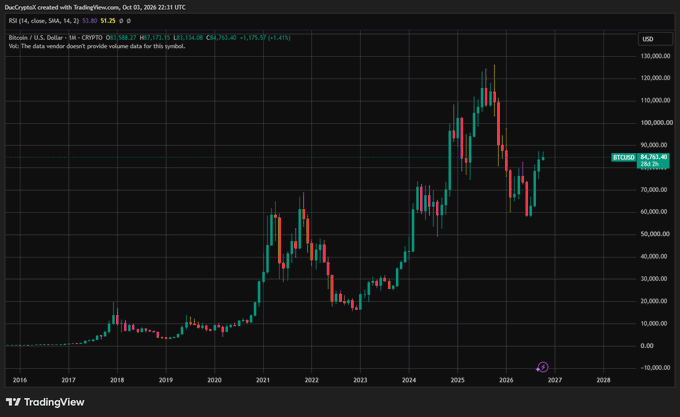Click the yellow RSI value 51.25
Viewport: 680px width, 417px height.
(108, 21)
